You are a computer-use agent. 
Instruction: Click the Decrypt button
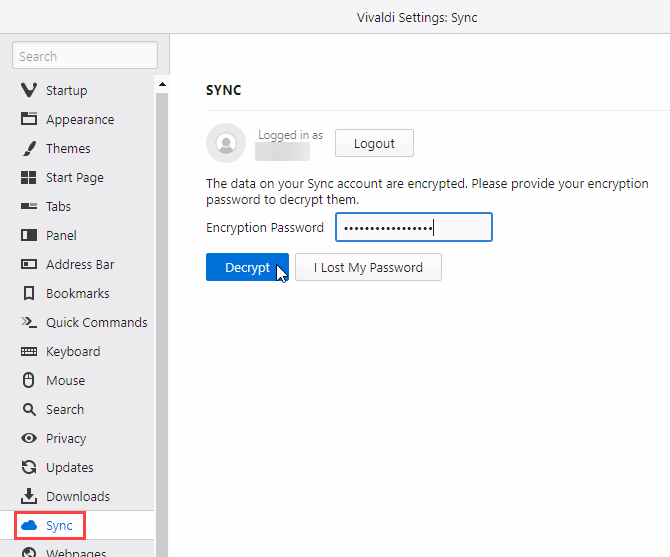click(x=247, y=267)
